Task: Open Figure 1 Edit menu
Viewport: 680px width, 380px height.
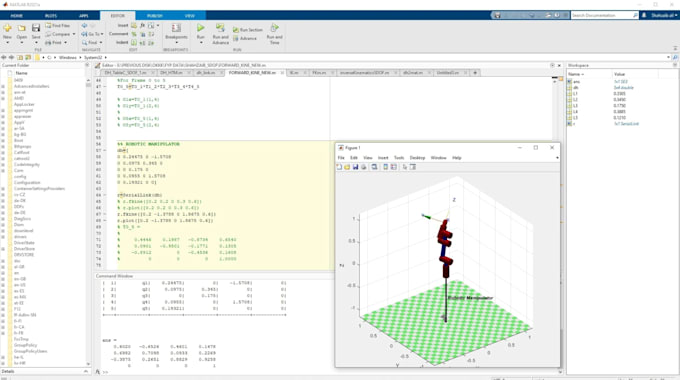Action: click(x=354, y=158)
